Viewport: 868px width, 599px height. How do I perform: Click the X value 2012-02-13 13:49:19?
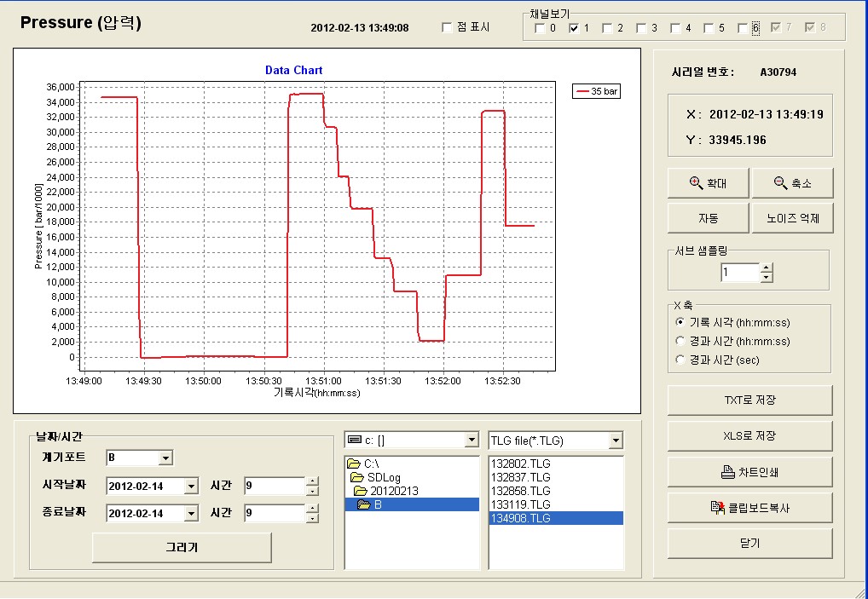point(767,114)
